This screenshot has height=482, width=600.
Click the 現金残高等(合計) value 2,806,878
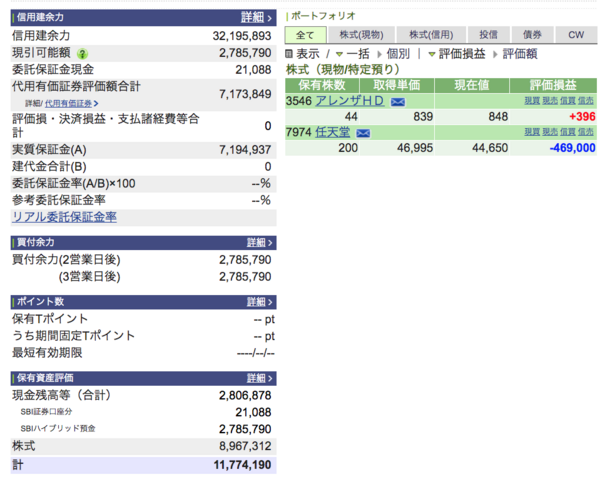click(245, 396)
